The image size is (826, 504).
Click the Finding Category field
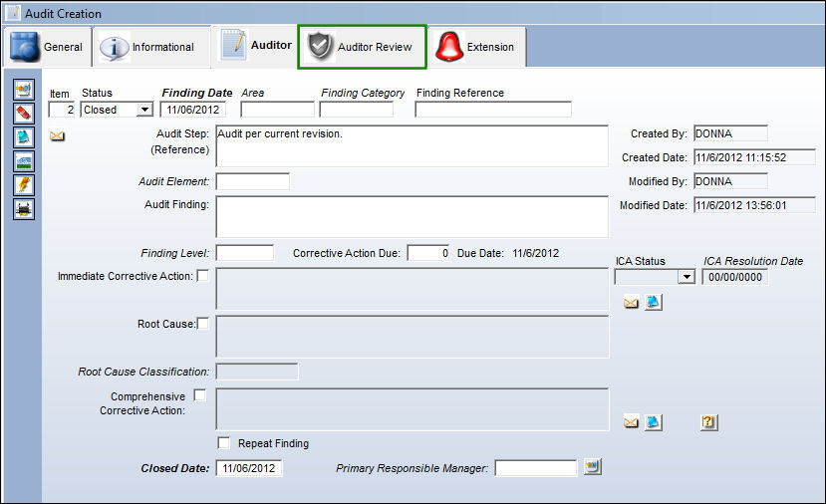[356, 110]
